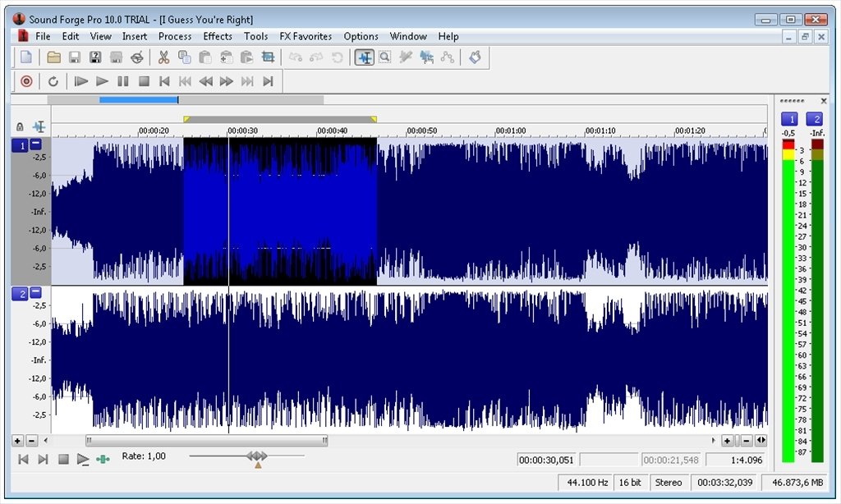
Task: Open the File menu
Action: [43, 36]
